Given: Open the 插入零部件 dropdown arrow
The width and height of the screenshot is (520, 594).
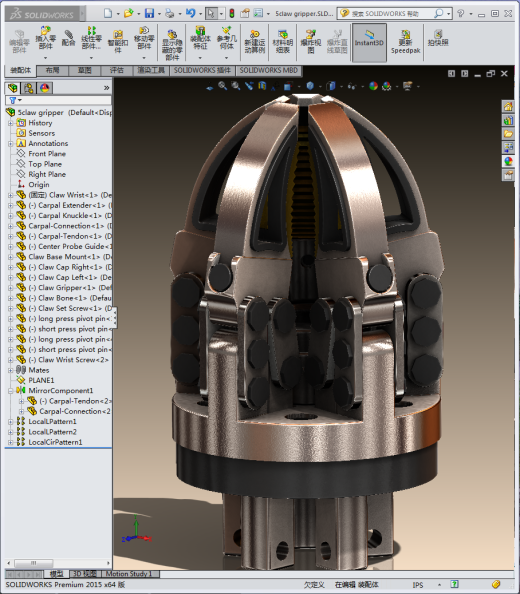Looking at the screenshot, I should (x=46, y=58).
